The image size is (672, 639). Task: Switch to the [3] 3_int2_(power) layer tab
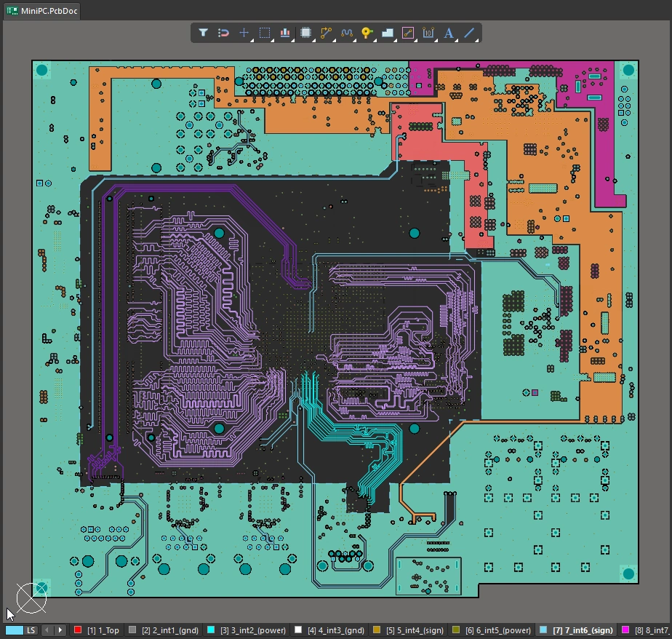247,630
